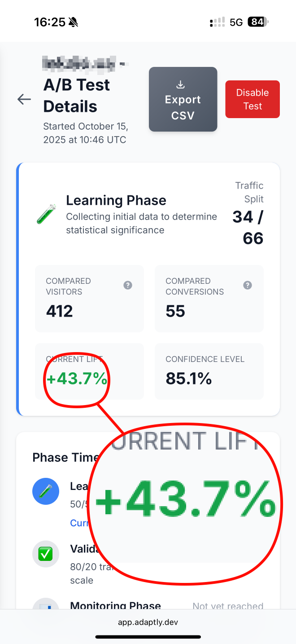Image resolution: width=296 pixels, height=644 pixels.
Task: Click the green test tube Learning Phase icon
Action: pos(47,215)
